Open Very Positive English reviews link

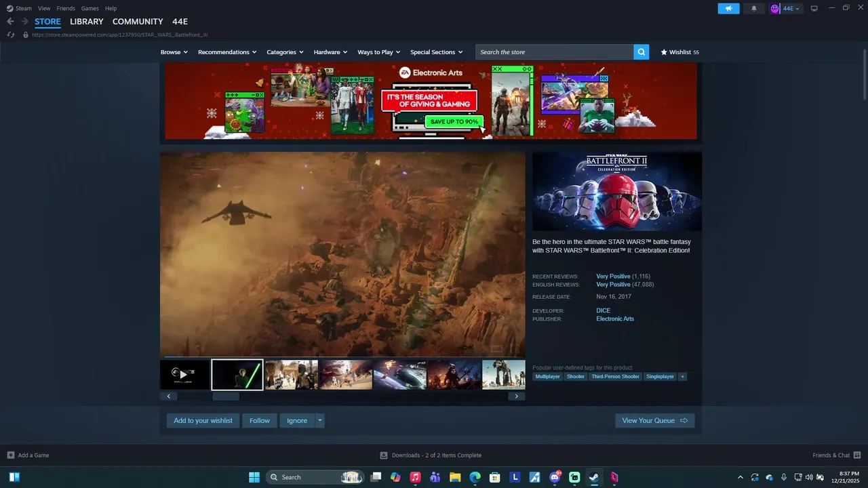(613, 285)
